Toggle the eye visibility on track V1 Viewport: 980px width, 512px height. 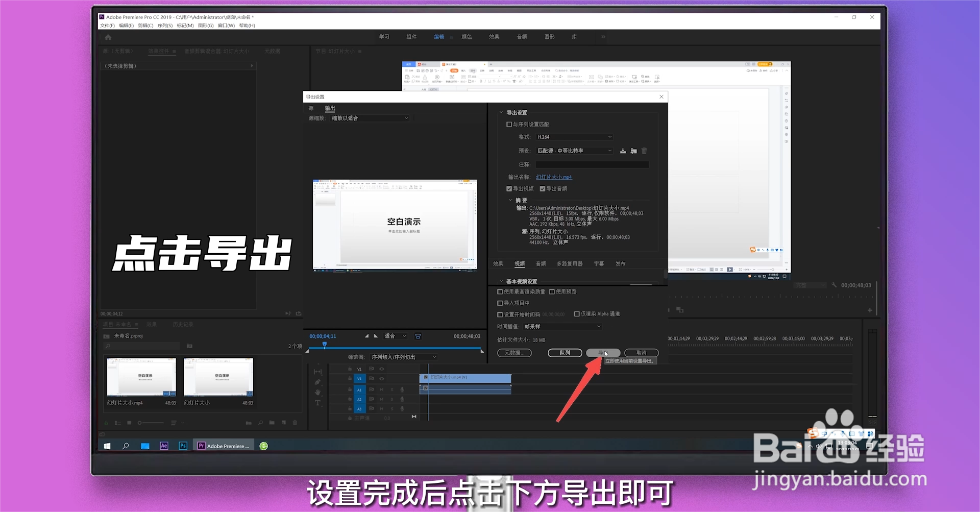tap(381, 378)
